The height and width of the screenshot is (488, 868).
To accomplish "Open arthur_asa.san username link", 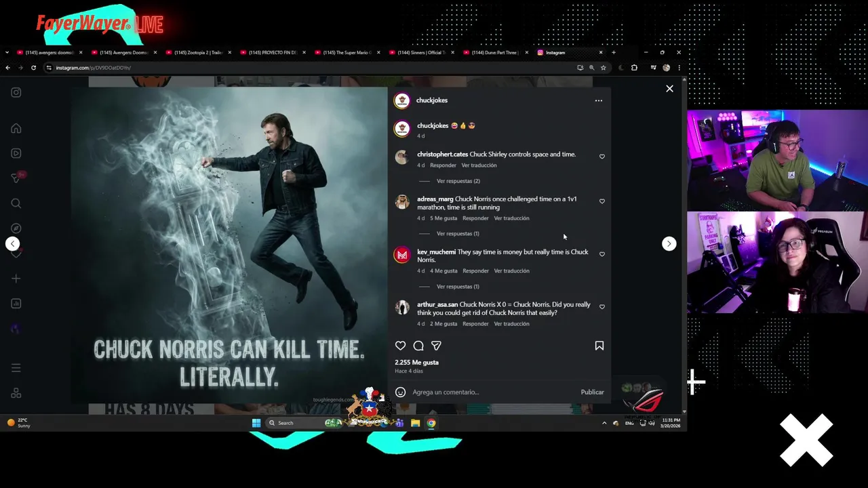I will pos(437,305).
